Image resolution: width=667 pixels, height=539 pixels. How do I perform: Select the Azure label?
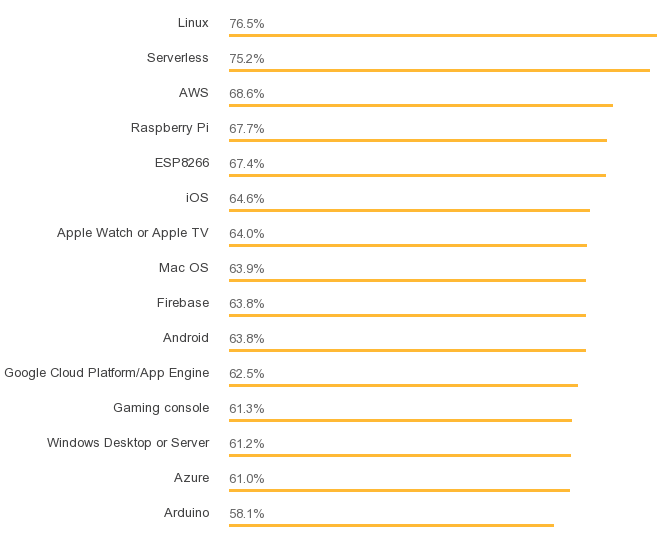(x=191, y=478)
